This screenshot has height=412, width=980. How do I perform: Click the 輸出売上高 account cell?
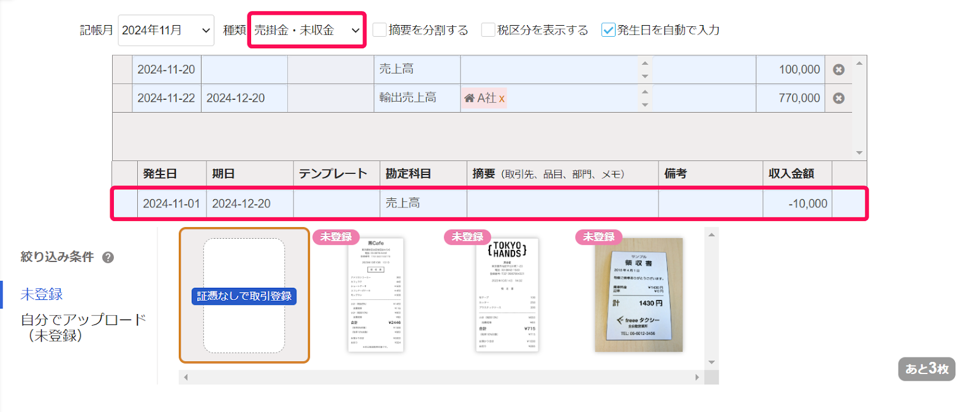(x=417, y=98)
